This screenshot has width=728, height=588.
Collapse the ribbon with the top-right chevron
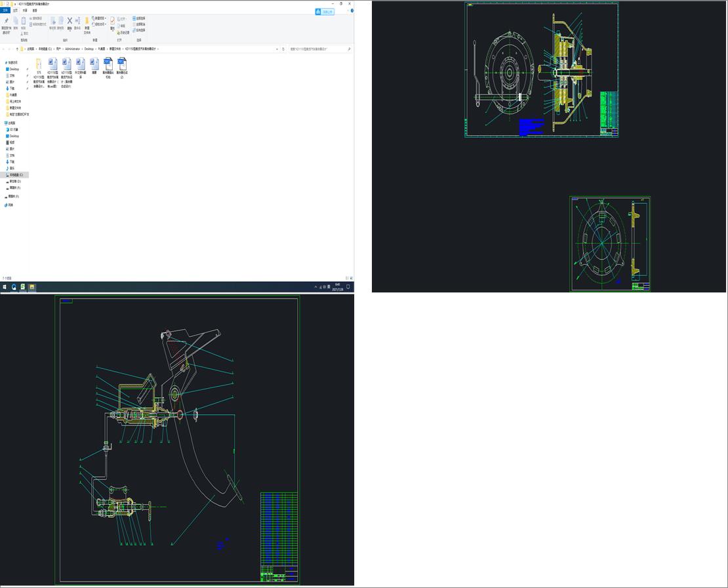click(348, 10)
